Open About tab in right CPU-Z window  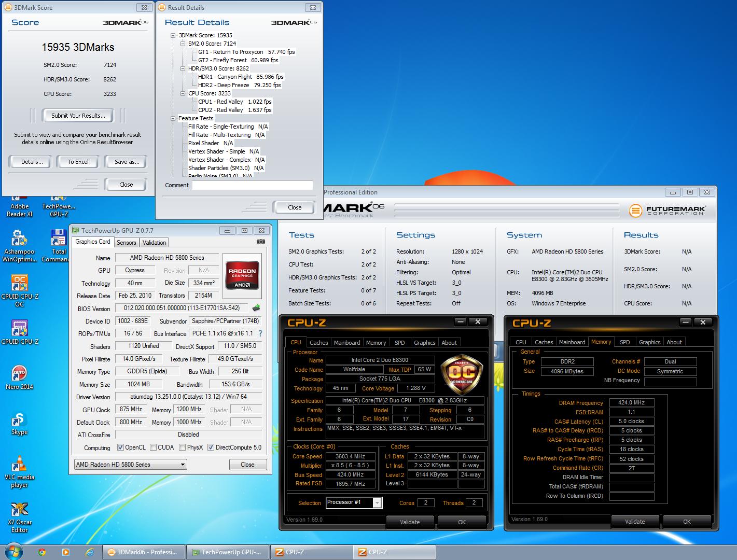click(674, 342)
